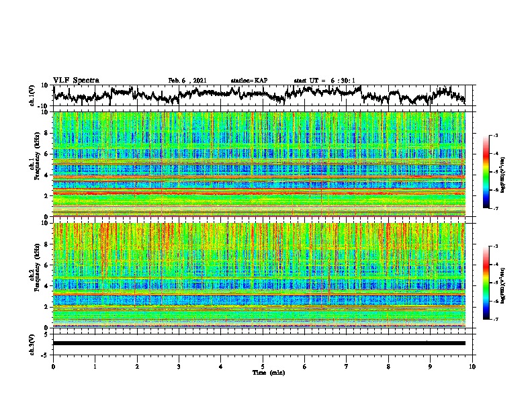Click the ch.1 color bar unit label
Screen dimensions: 532x411
pos(503,175)
